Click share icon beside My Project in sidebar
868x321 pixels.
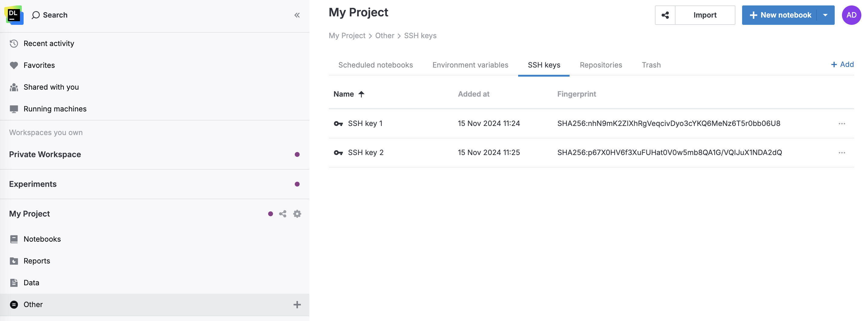click(x=282, y=214)
